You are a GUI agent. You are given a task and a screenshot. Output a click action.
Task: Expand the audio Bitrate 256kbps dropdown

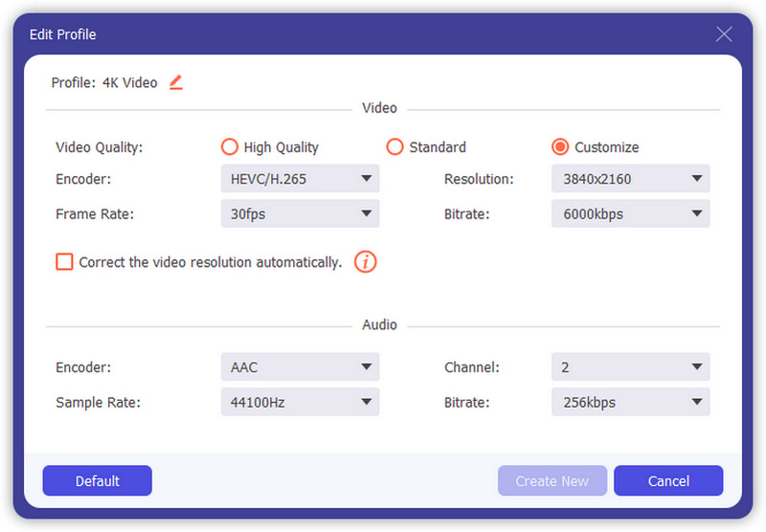point(630,403)
